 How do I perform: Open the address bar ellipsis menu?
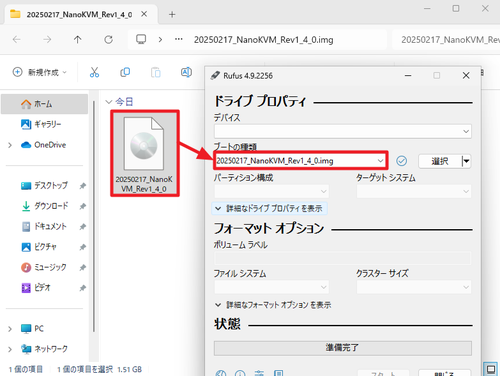point(179,39)
